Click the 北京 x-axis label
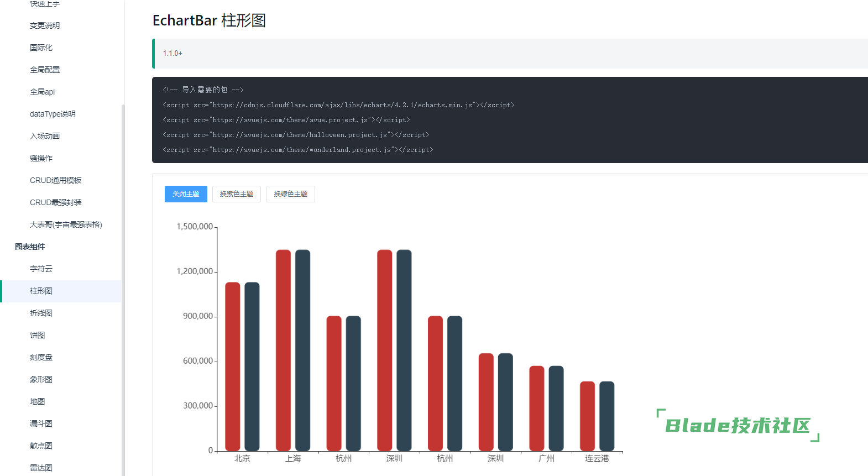Screen dimensions: 868x476 [x=242, y=458]
